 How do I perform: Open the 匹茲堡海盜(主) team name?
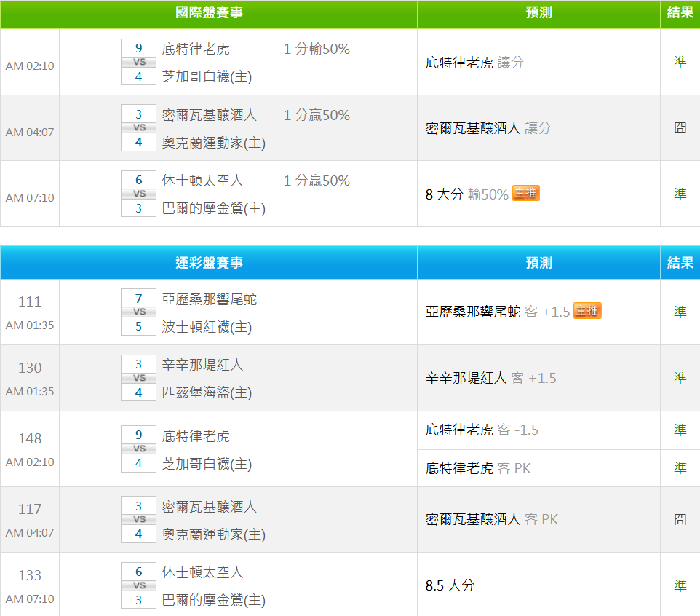207,392
